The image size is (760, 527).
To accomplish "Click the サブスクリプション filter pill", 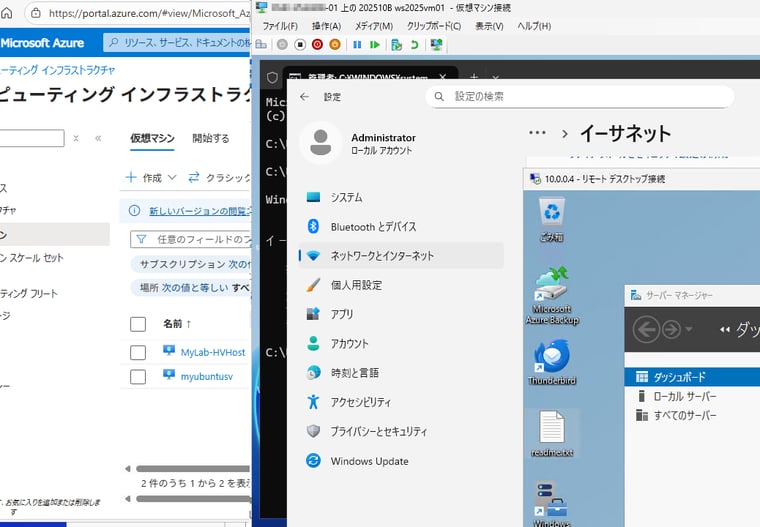I will (190, 264).
